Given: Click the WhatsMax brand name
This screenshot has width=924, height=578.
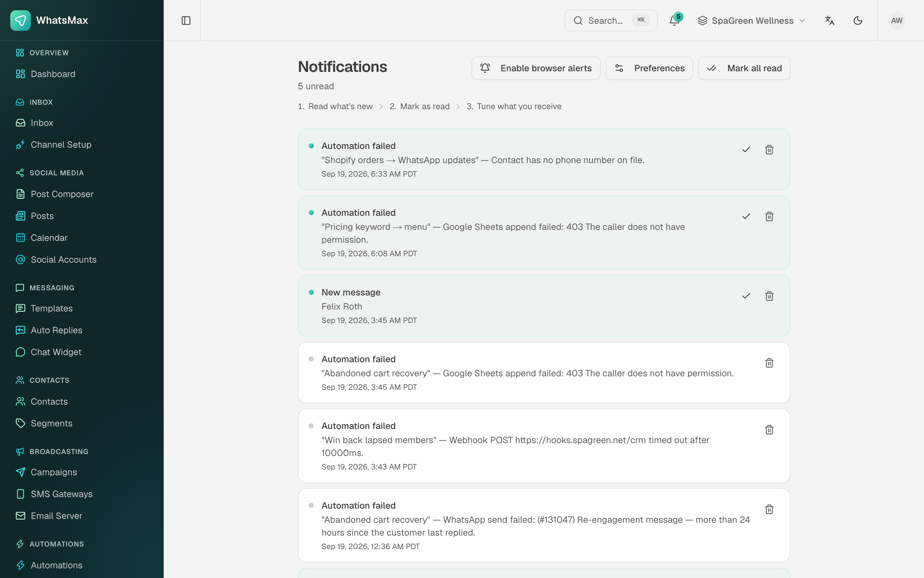Looking at the screenshot, I should click(62, 20).
